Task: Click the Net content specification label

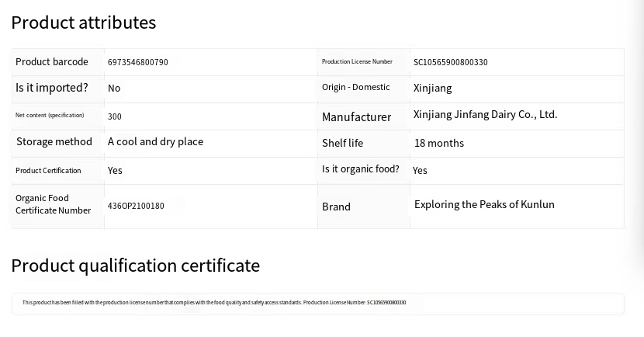Action: (x=50, y=115)
